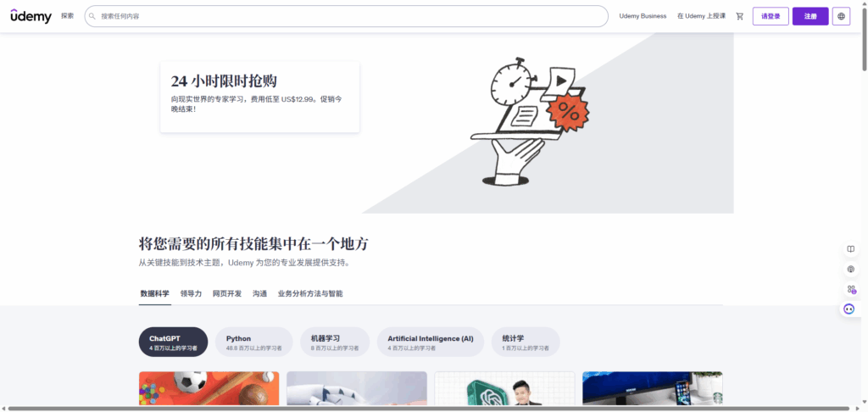
Task: Select the Python topic pill
Action: (254, 342)
